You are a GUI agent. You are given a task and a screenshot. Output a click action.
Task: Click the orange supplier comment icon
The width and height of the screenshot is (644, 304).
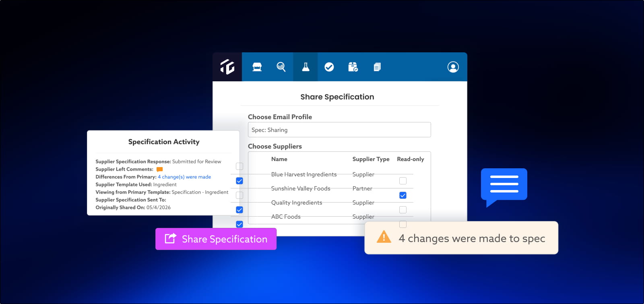click(x=159, y=170)
